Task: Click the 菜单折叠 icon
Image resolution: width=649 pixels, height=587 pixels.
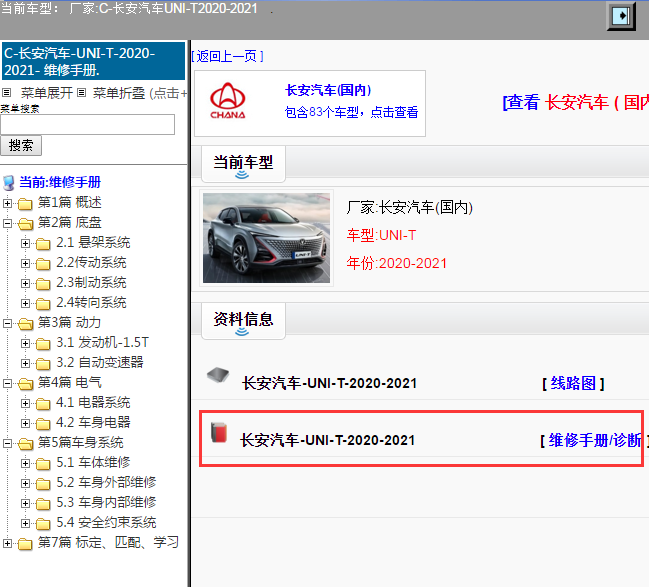Action: click(82, 92)
